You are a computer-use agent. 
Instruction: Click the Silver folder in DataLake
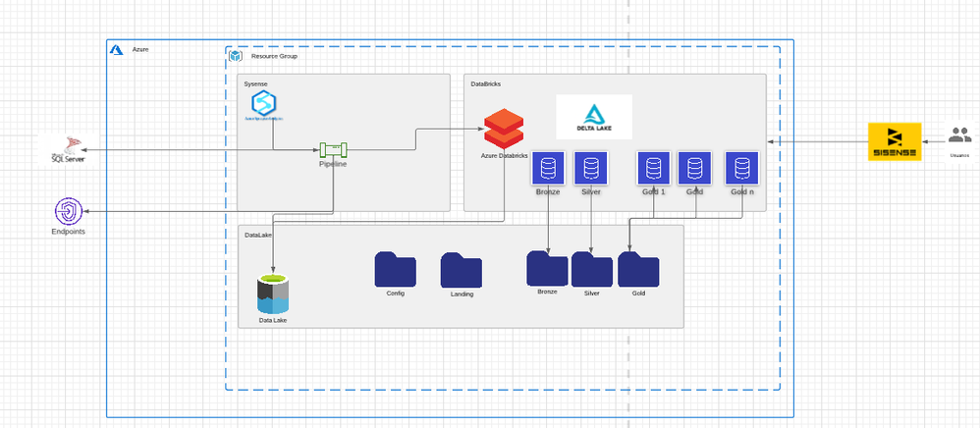[592, 270]
